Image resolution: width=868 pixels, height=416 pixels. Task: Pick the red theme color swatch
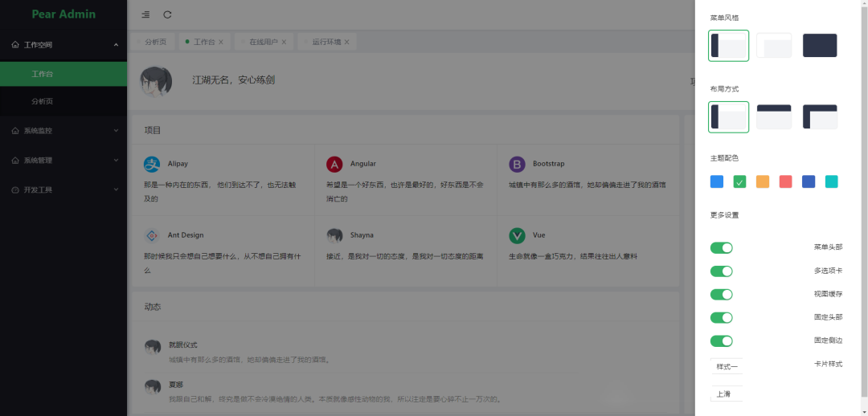(785, 182)
